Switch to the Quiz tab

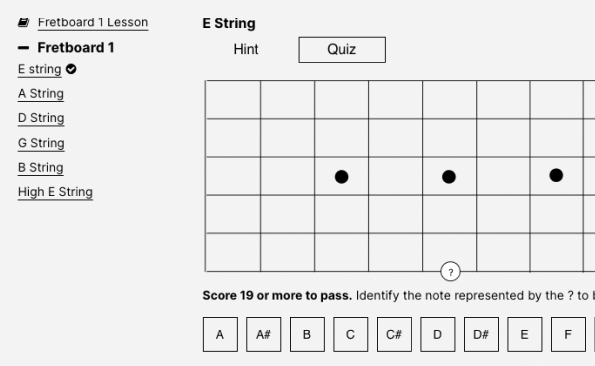342,50
